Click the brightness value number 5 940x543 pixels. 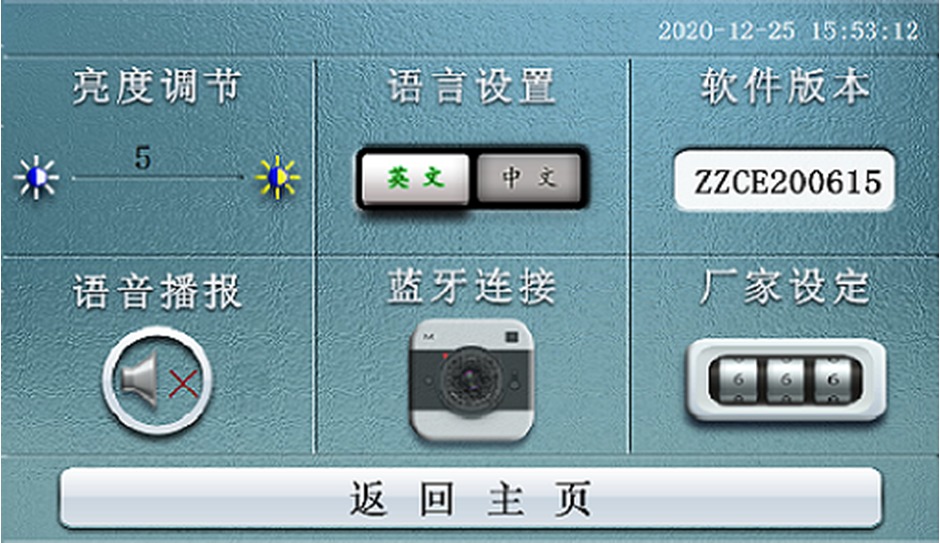tap(143, 158)
